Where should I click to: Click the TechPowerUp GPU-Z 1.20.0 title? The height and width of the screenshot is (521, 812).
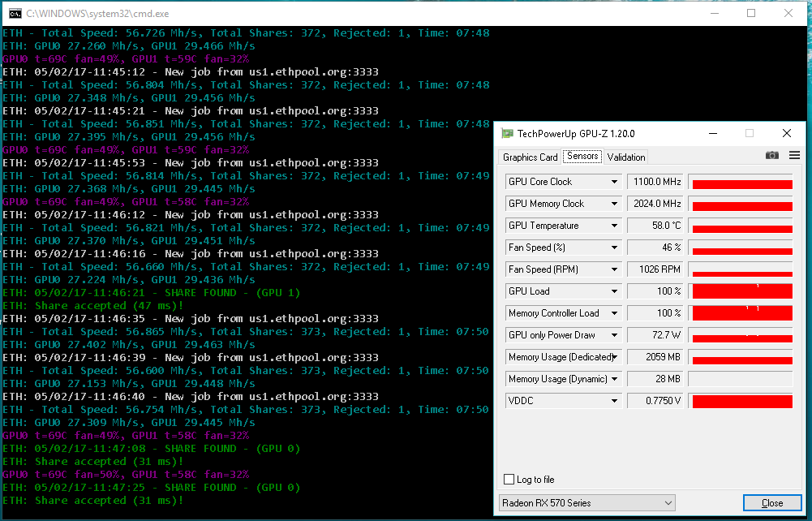[576, 134]
